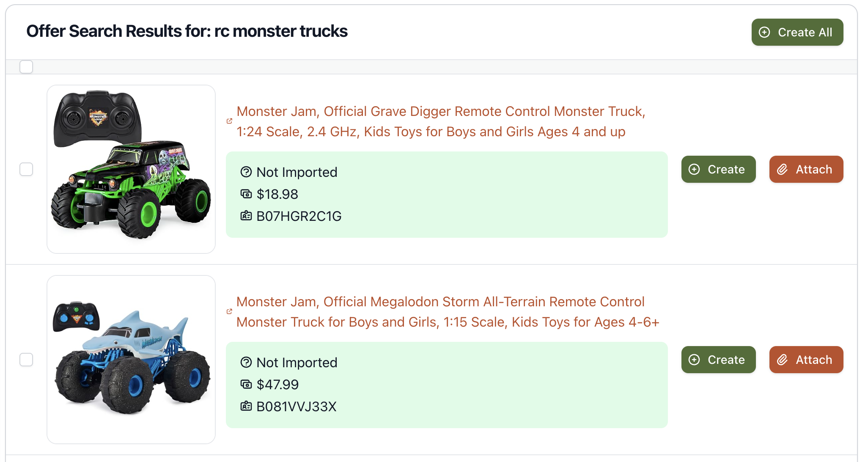Create offer for Megalodon Storm truck

coord(718,360)
